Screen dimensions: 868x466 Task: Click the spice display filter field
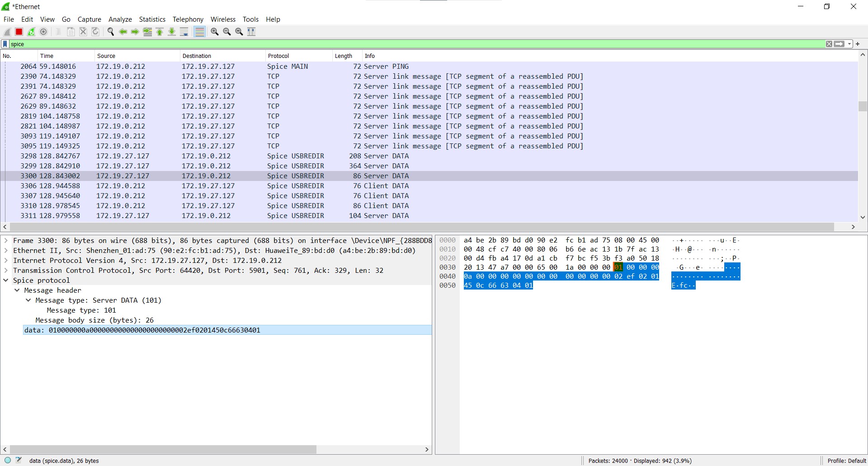coord(407,44)
